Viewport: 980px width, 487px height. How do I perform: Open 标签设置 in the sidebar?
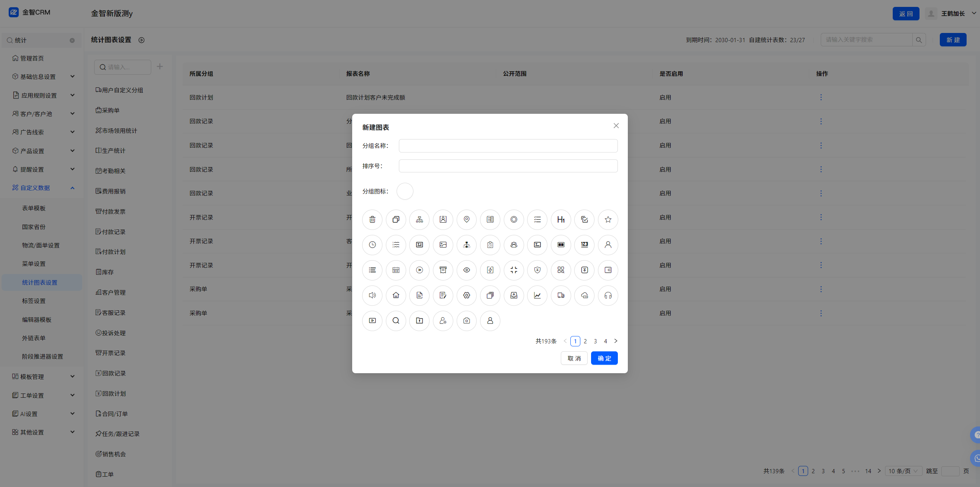34,301
